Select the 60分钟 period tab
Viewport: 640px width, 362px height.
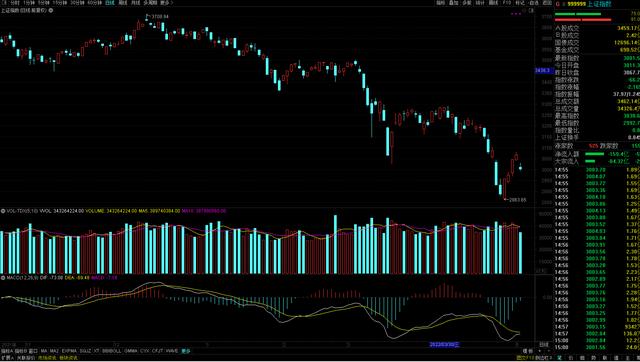pos(94,3)
